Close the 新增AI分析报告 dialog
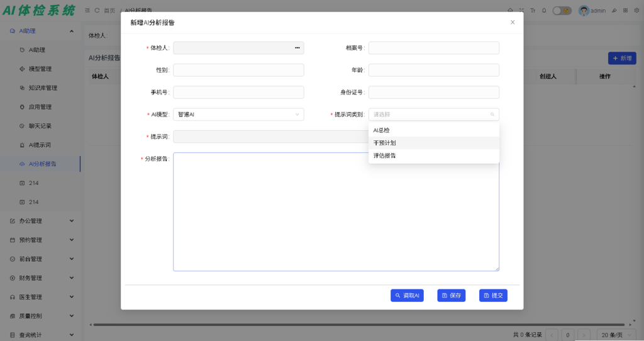 click(513, 22)
